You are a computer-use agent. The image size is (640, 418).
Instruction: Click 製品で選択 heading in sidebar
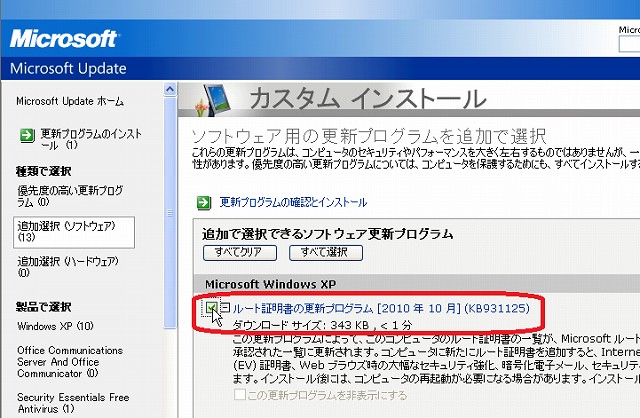pos(44,307)
